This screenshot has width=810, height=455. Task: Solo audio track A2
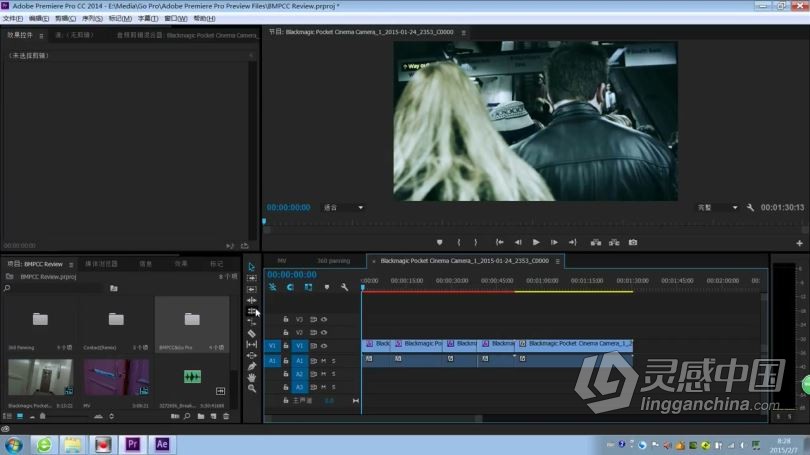334,374
